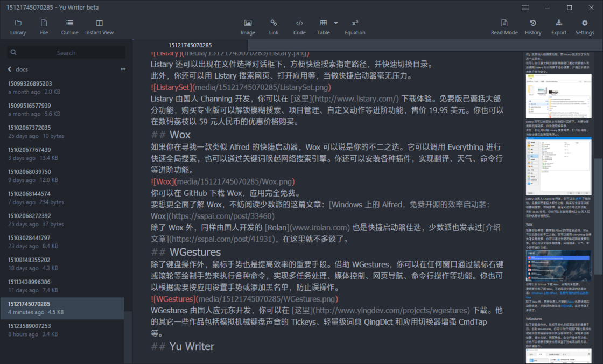
Task: Show the document Outline
Action: pyautogui.click(x=69, y=27)
